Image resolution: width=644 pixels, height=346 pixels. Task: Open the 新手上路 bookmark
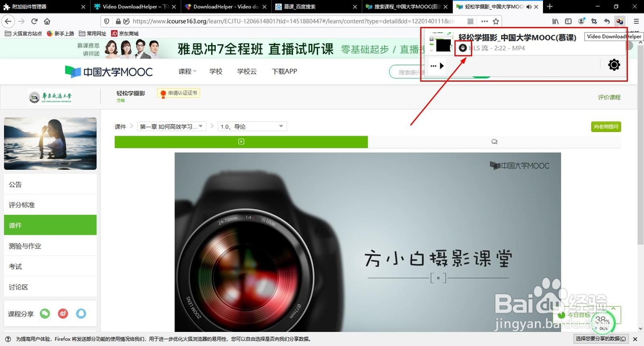point(61,33)
